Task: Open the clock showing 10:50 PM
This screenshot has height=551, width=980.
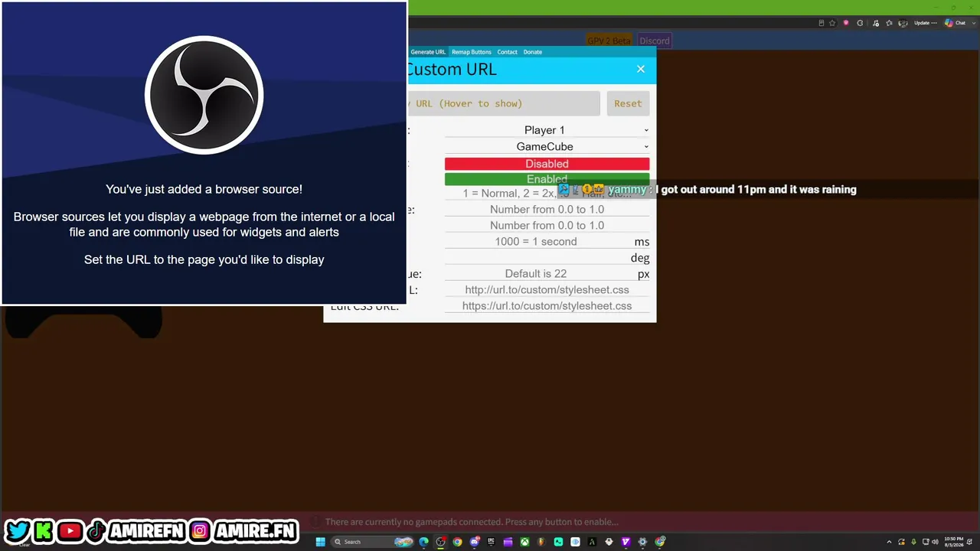Action: coord(953,542)
